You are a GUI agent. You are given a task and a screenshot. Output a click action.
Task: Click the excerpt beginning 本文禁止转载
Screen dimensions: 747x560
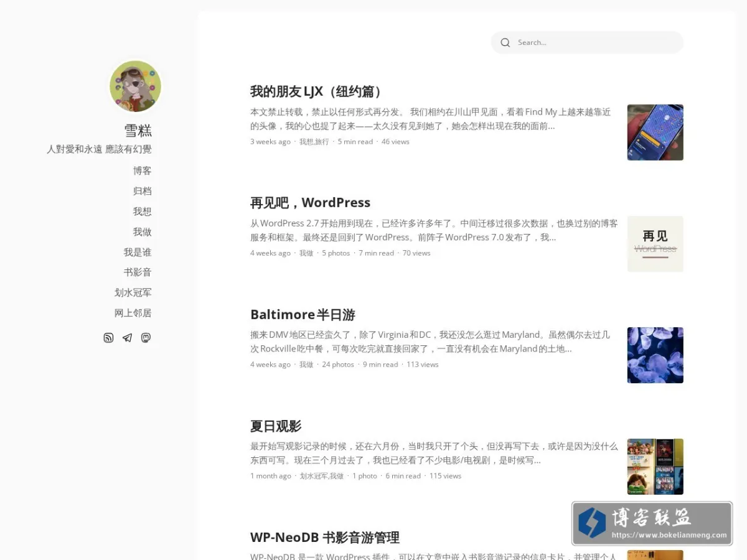click(x=431, y=119)
